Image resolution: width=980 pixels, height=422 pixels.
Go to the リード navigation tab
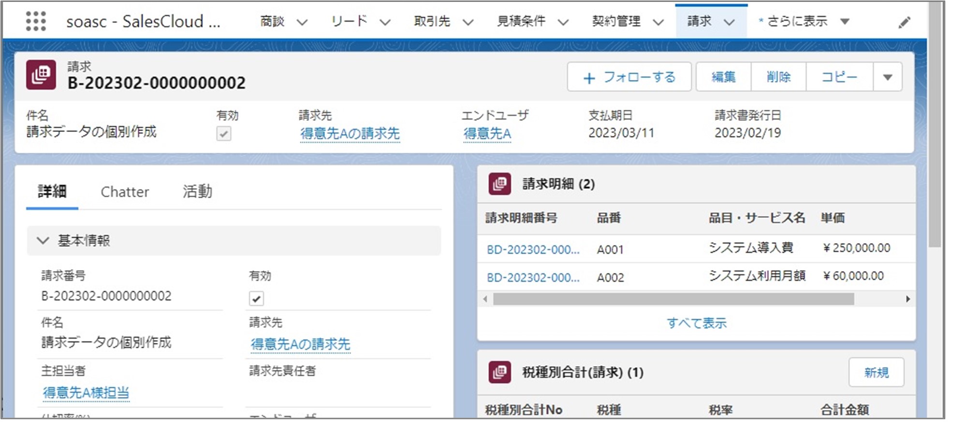349,21
